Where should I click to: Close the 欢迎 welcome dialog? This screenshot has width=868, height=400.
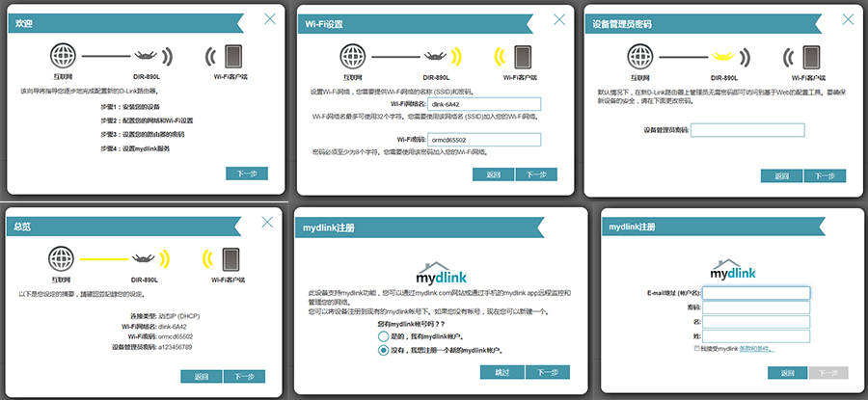(x=267, y=18)
